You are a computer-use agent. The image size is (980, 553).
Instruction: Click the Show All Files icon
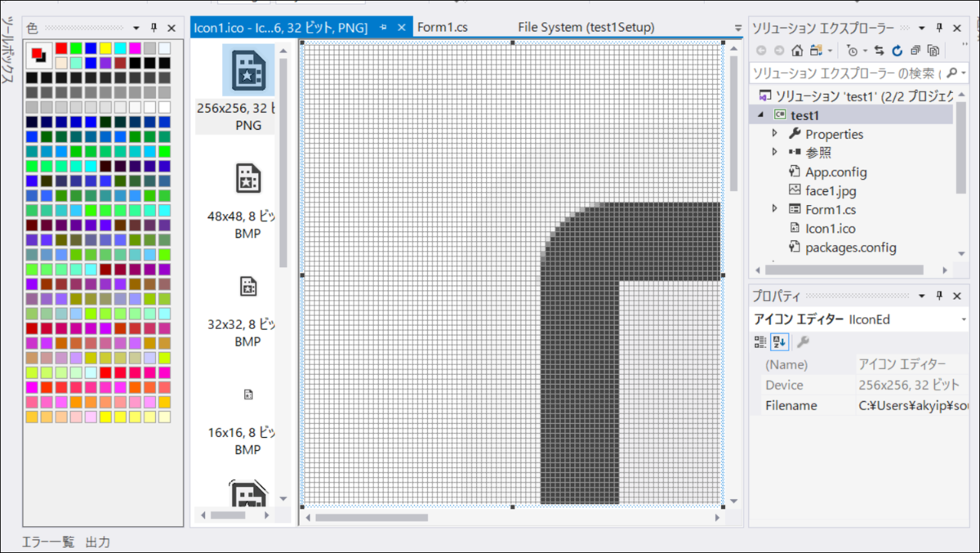pyautogui.click(x=933, y=51)
